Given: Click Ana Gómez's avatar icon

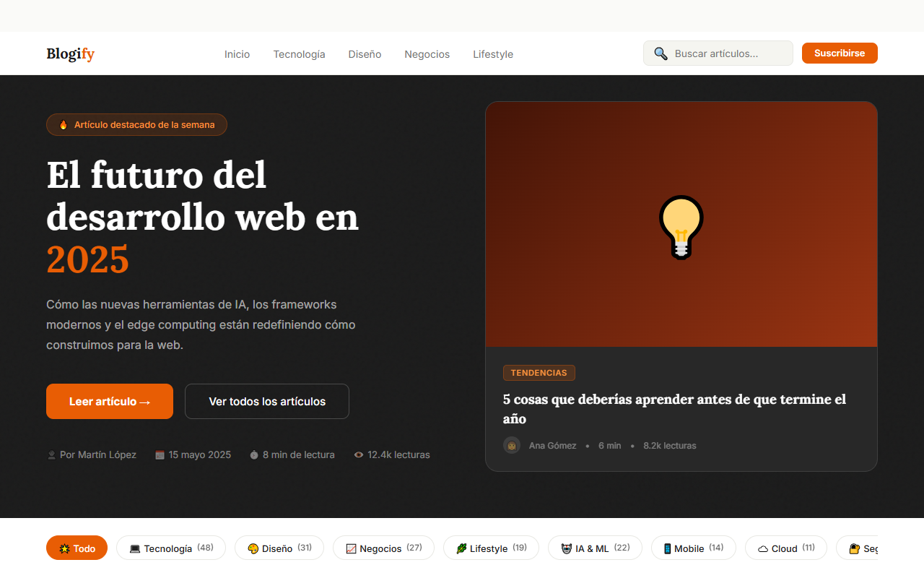Looking at the screenshot, I should (x=512, y=446).
